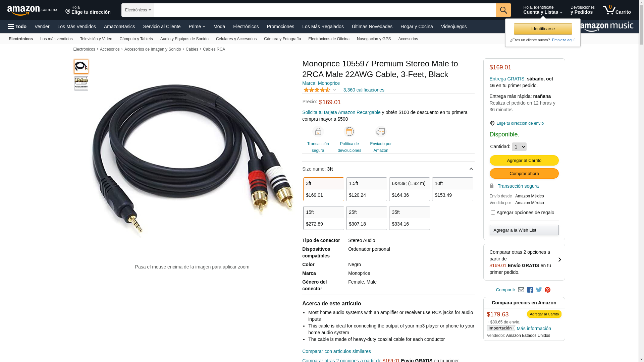Click the magnifying glass search button

point(503,10)
